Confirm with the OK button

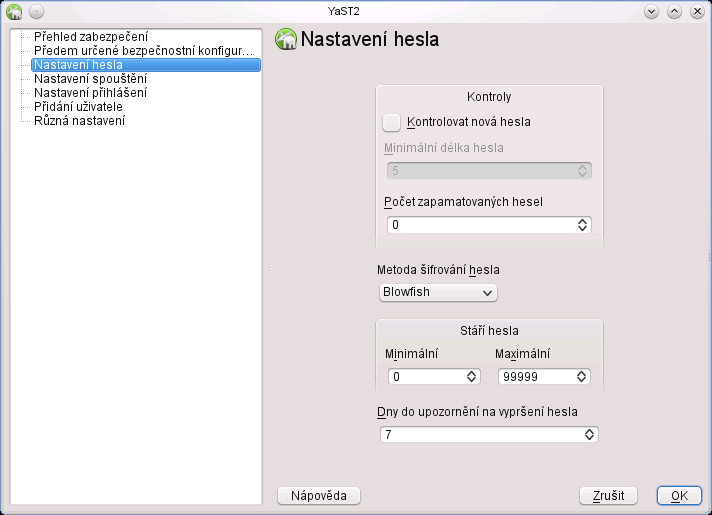(679, 495)
